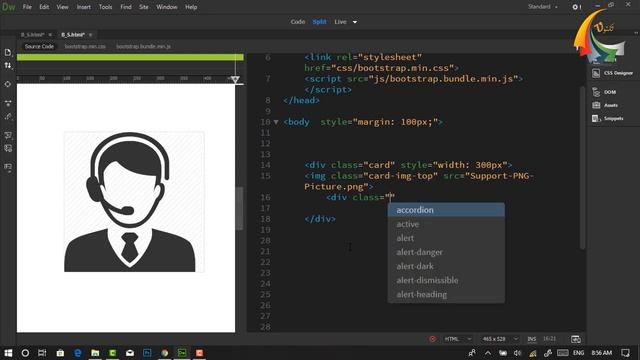The width and height of the screenshot is (640, 360).
Task: Open the 465 x 528 window size dropdown
Action: 500,339
